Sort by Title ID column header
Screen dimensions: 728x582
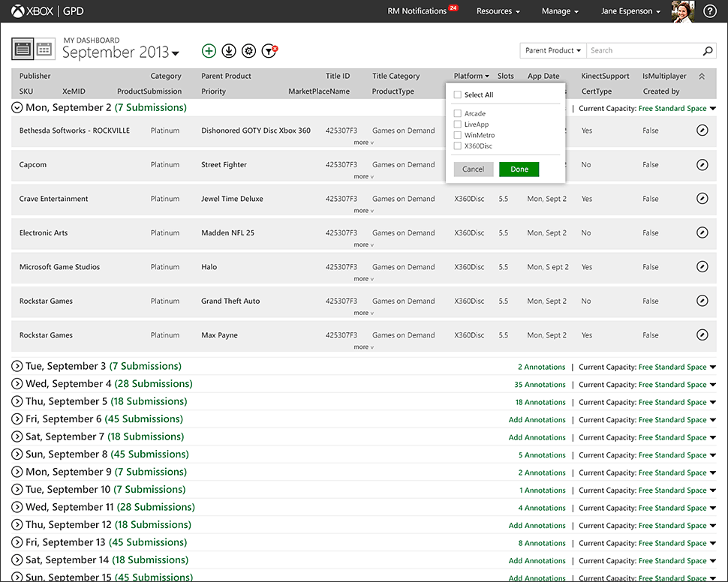[338, 76]
